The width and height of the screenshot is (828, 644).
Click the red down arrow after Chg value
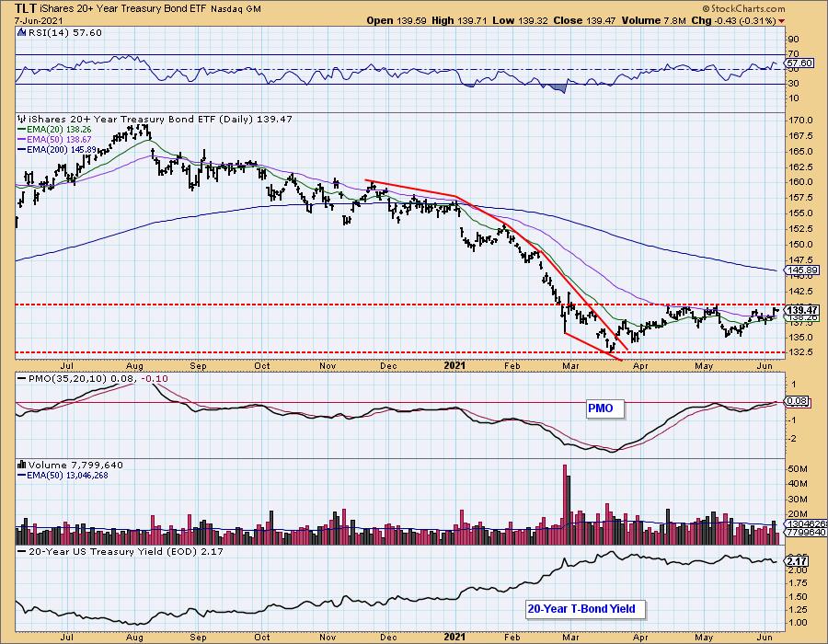click(781, 21)
